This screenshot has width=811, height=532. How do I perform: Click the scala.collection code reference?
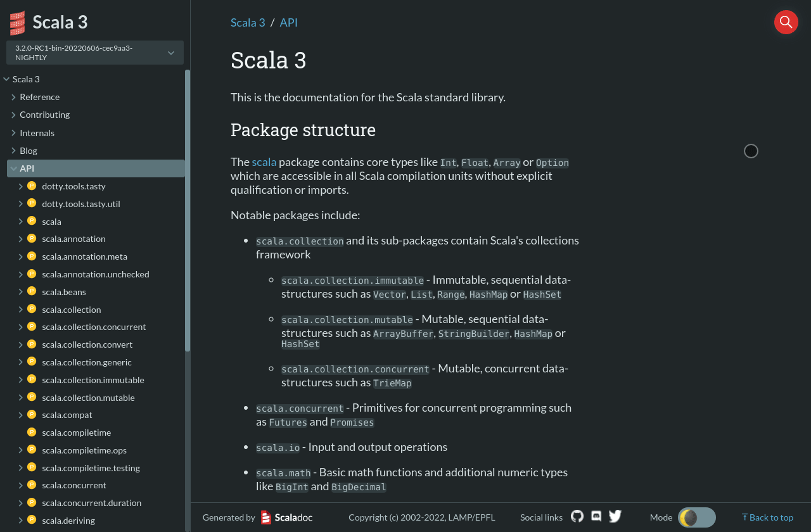[300, 241]
